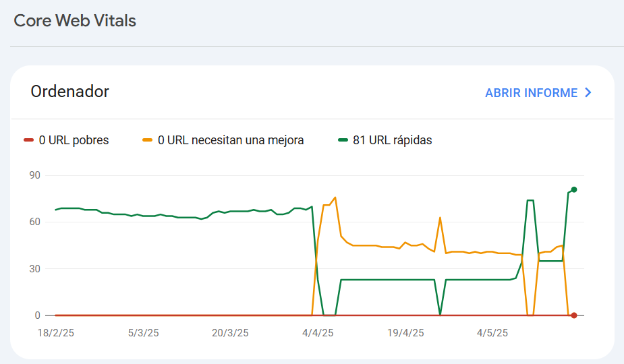The width and height of the screenshot is (624, 364).
Task: Click the 19/4/25 date label on the axis
Action: pos(405,333)
